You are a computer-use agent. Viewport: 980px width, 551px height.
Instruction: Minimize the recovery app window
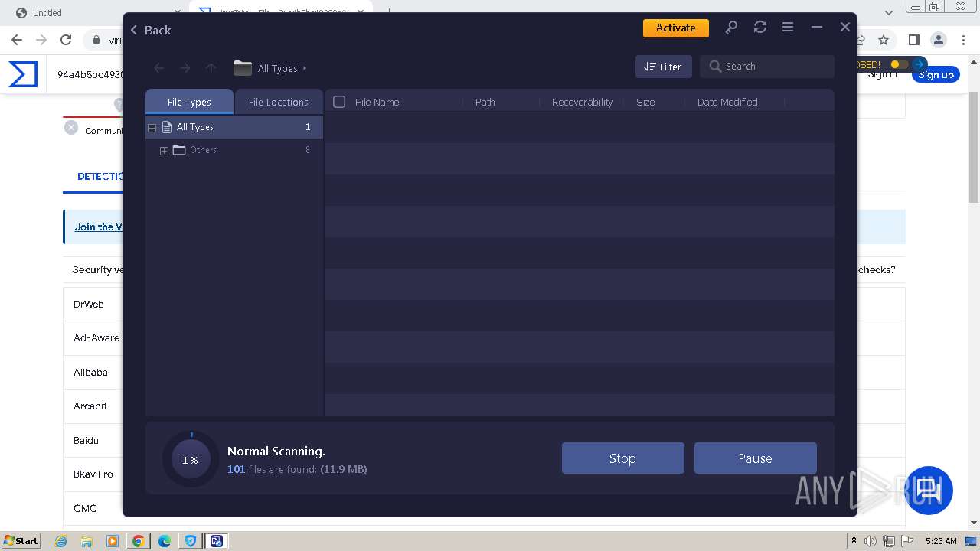(x=816, y=28)
